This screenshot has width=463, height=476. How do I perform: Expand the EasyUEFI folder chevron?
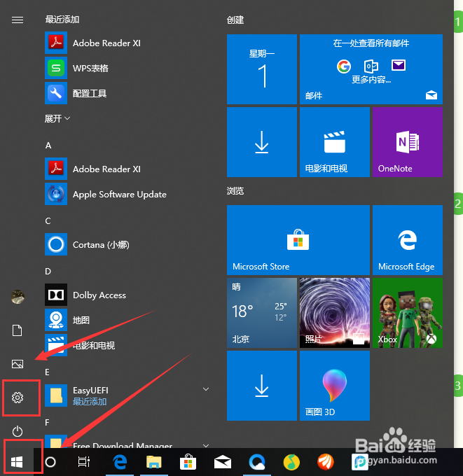(206, 389)
